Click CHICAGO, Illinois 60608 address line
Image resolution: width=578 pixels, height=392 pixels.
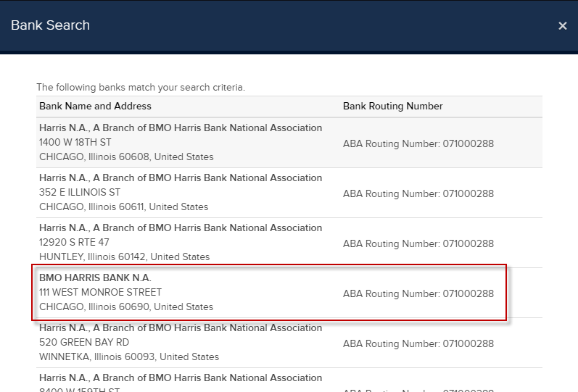pos(126,157)
